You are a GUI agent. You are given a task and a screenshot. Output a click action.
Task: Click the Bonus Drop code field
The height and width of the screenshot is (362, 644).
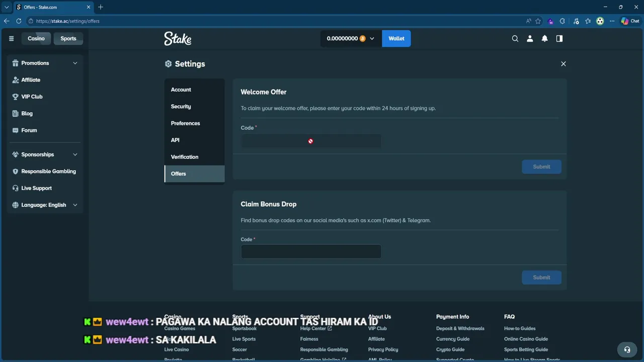pos(311,251)
